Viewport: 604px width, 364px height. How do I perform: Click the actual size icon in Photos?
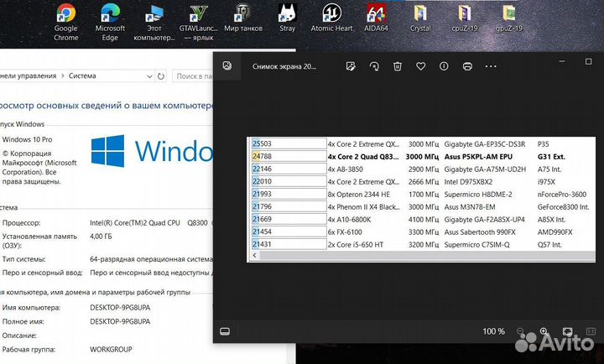pos(591,331)
